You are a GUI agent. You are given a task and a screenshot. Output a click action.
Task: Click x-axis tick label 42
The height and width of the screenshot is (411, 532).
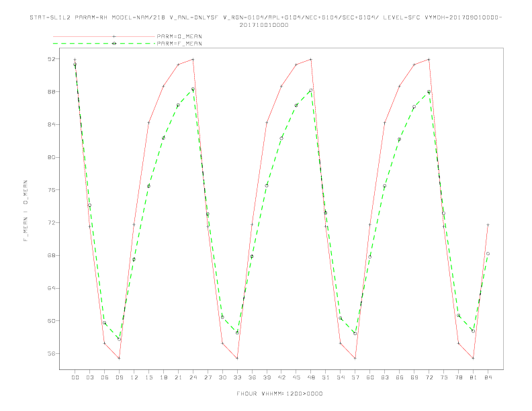pyautogui.click(x=281, y=377)
